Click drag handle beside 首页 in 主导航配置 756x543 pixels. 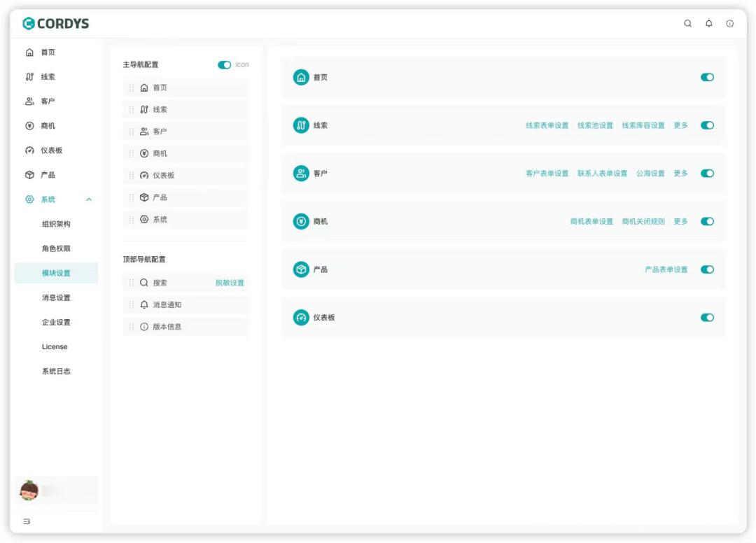click(x=132, y=88)
